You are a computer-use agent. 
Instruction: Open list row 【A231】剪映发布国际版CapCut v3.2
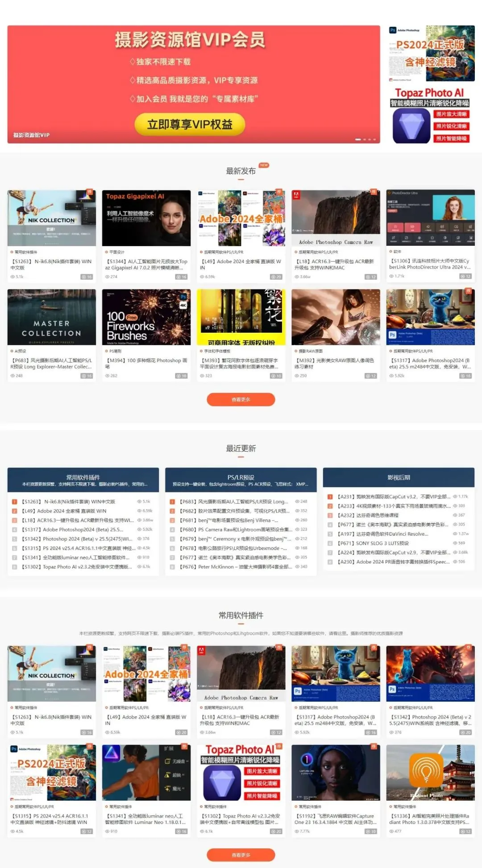(394, 496)
